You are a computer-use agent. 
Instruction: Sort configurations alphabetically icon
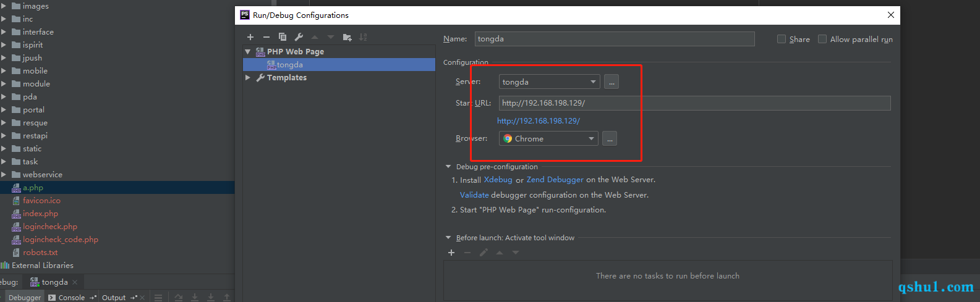(363, 37)
